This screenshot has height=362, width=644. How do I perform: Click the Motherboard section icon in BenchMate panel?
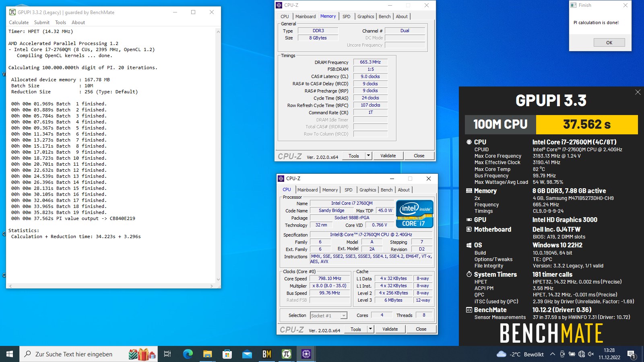tap(469, 229)
